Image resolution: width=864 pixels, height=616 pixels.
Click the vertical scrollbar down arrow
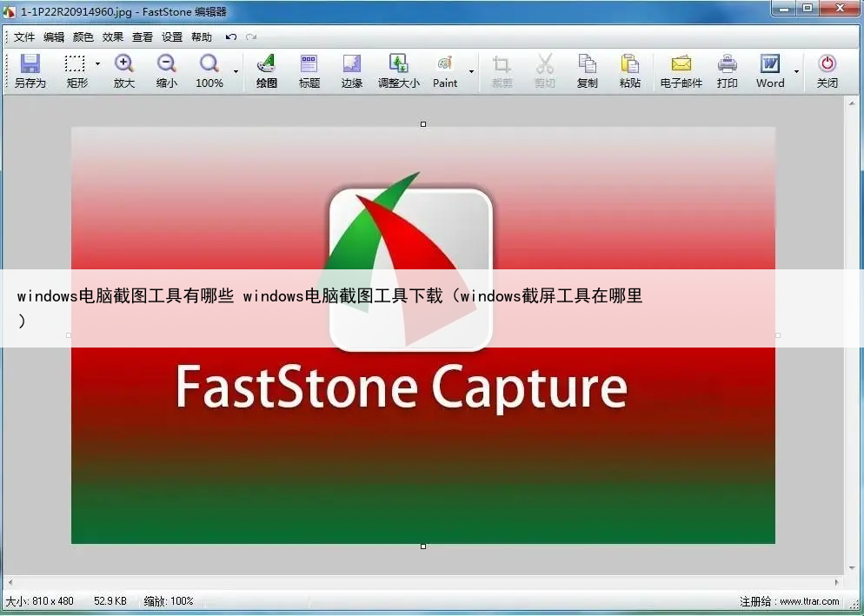(x=852, y=566)
